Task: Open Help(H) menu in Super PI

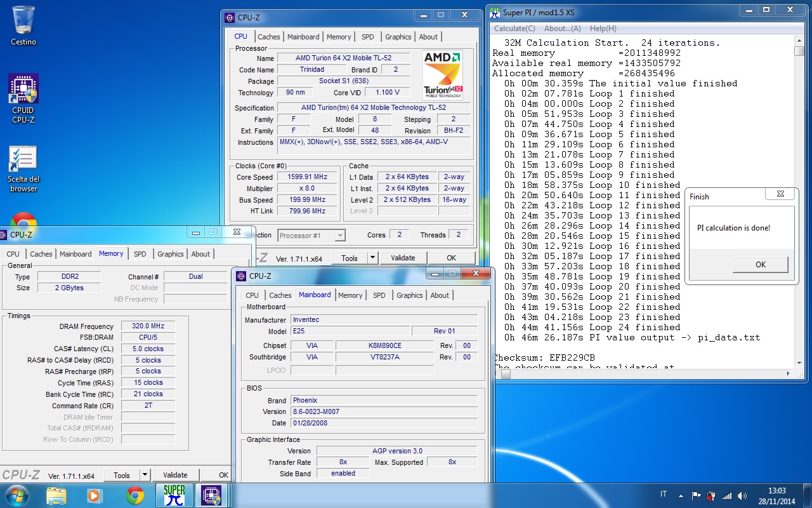Action: coord(603,29)
